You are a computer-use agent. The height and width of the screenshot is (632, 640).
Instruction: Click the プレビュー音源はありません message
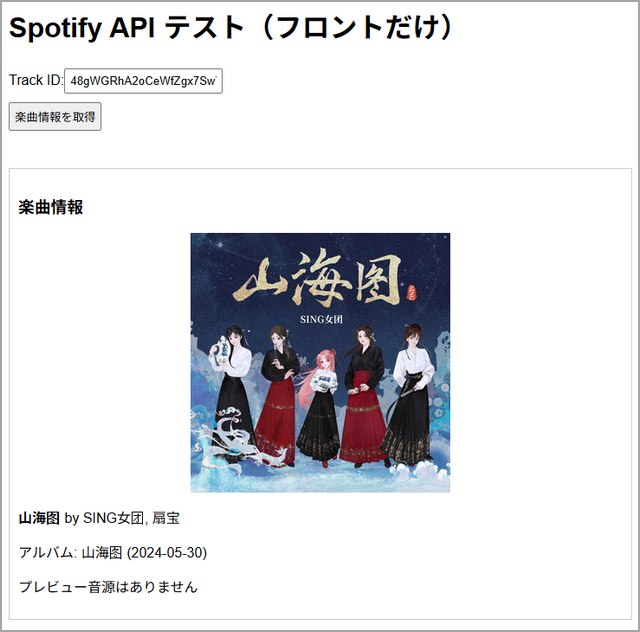tap(108, 587)
